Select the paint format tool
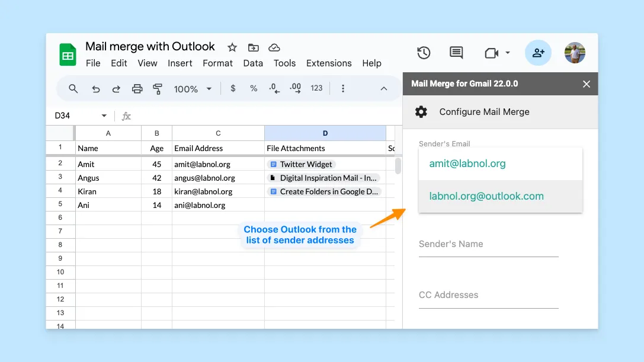 click(157, 88)
